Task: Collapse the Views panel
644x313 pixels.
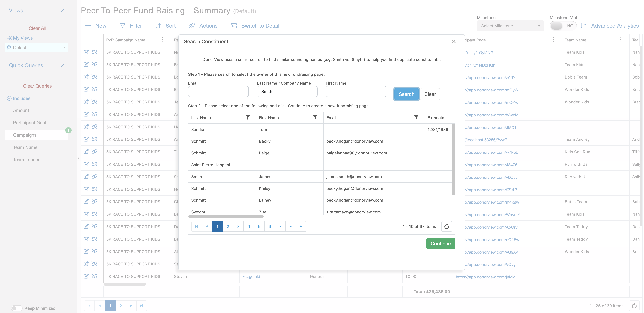Action: pyautogui.click(x=64, y=10)
